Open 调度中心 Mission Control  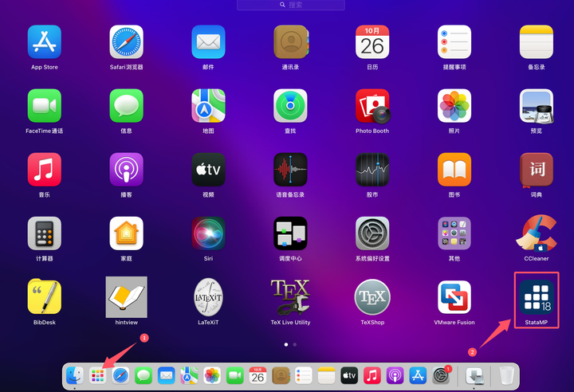290,233
